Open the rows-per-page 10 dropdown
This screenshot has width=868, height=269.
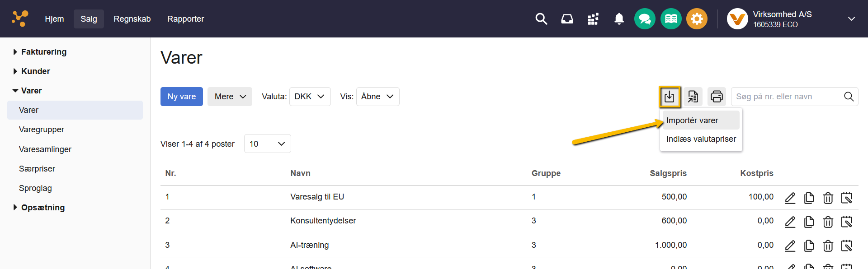tap(267, 144)
